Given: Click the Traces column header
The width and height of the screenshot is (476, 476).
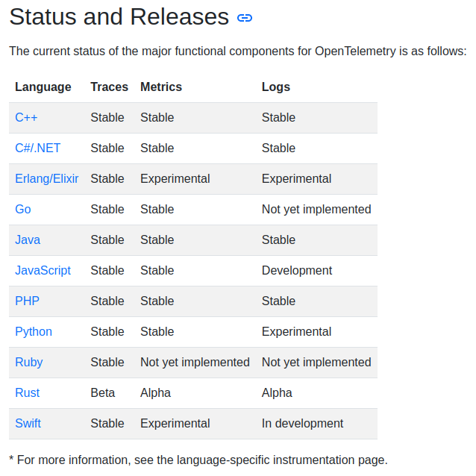Looking at the screenshot, I should [x=109, y=87].
